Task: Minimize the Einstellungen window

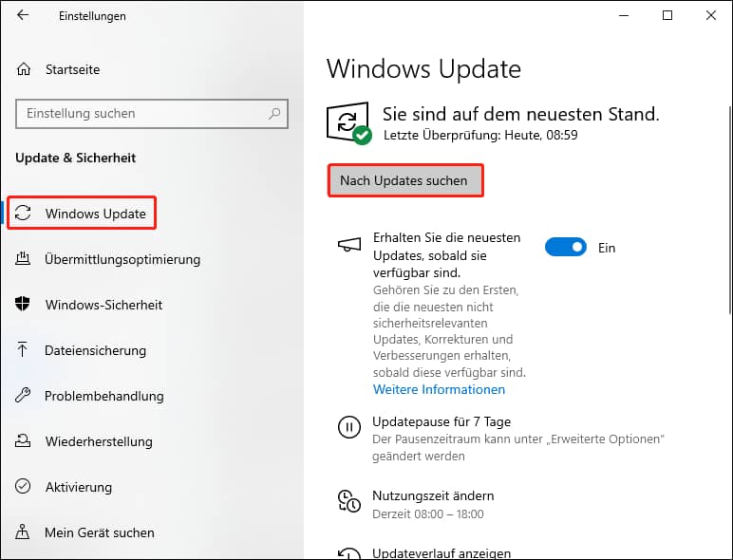Action: [x=624, y=15]
